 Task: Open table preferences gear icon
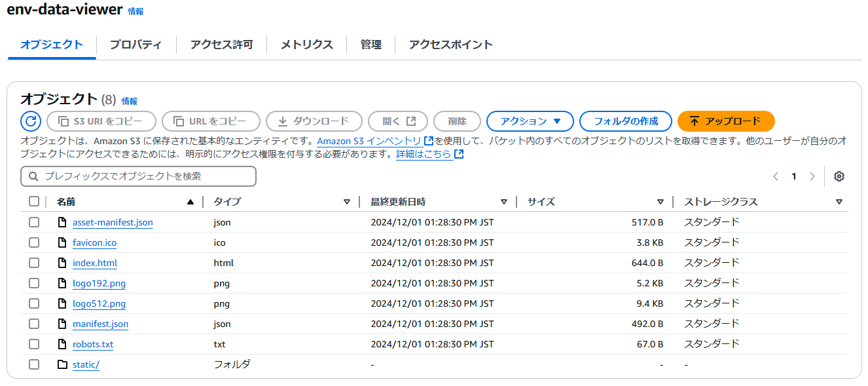coord(839,176)
